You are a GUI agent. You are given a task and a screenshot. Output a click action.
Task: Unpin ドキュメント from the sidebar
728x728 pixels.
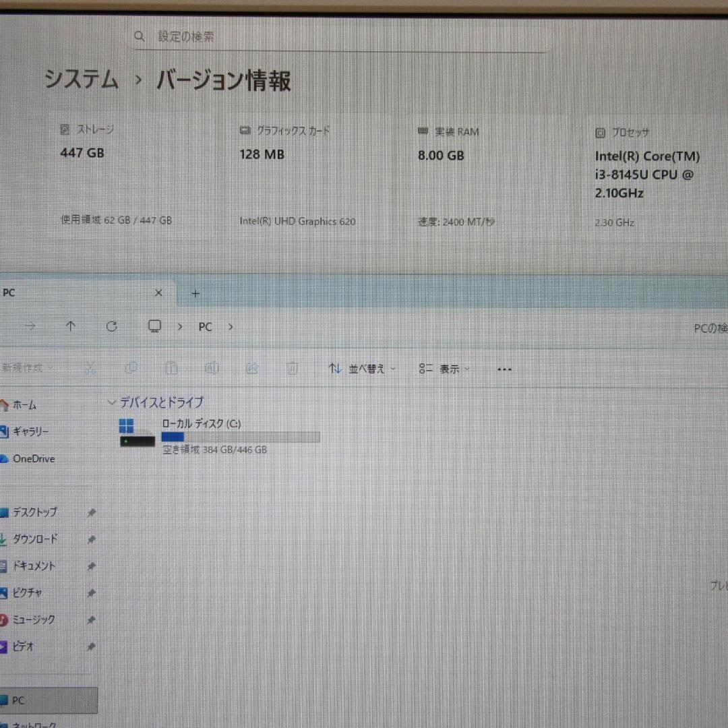(91, 566)
